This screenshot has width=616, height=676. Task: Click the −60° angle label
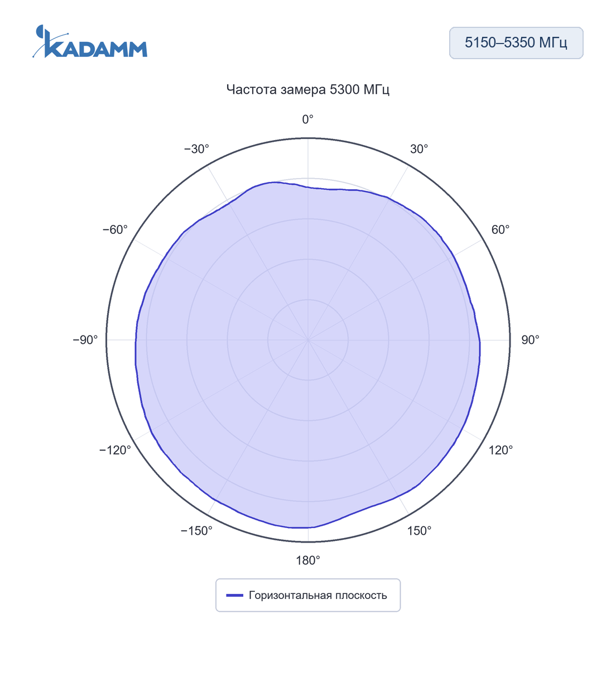(115, 230)
